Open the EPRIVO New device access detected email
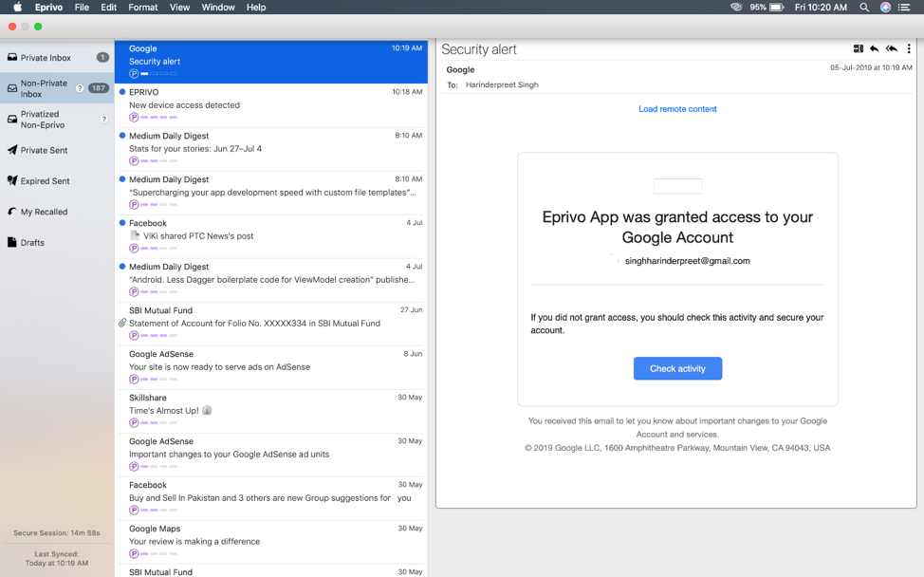 click(x=271, y=105)
